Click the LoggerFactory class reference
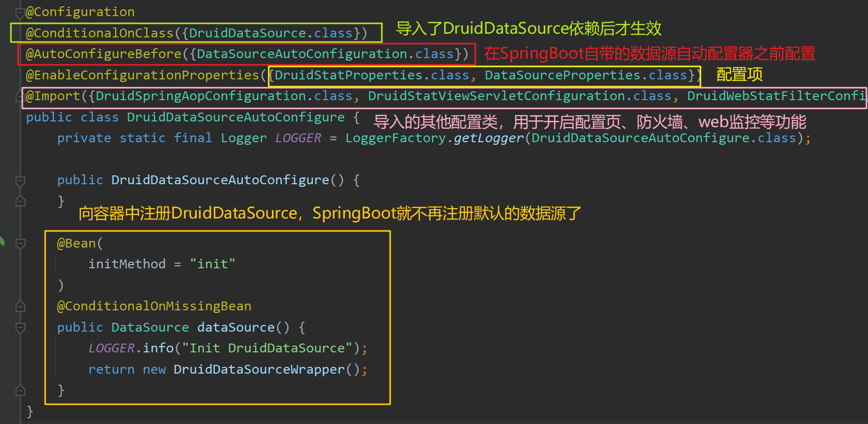 (395, 138)
